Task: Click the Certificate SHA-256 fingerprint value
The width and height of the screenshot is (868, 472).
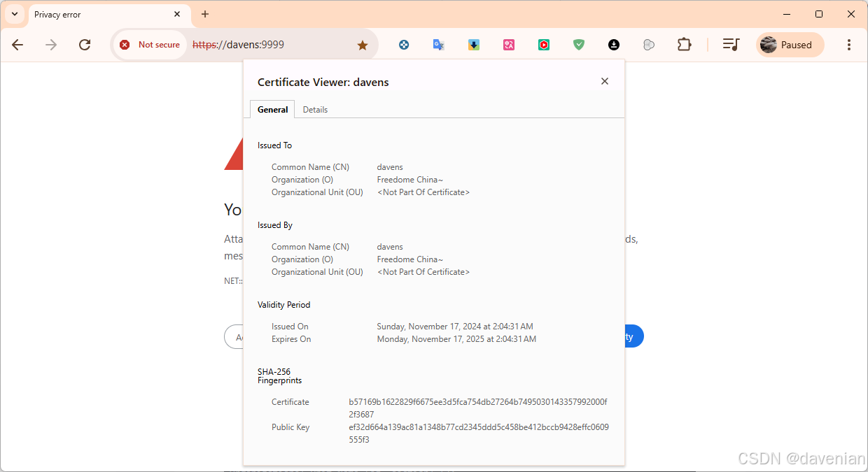Action: 478,408
